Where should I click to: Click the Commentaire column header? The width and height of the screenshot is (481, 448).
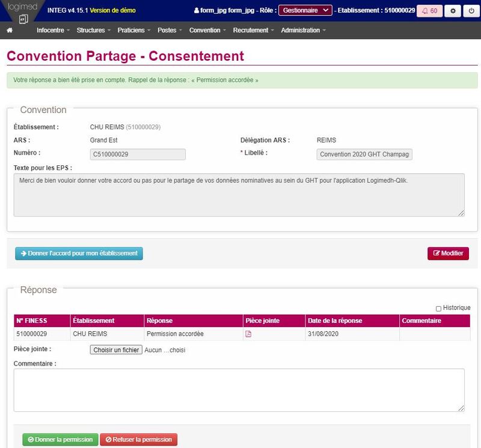coord(435,321)
